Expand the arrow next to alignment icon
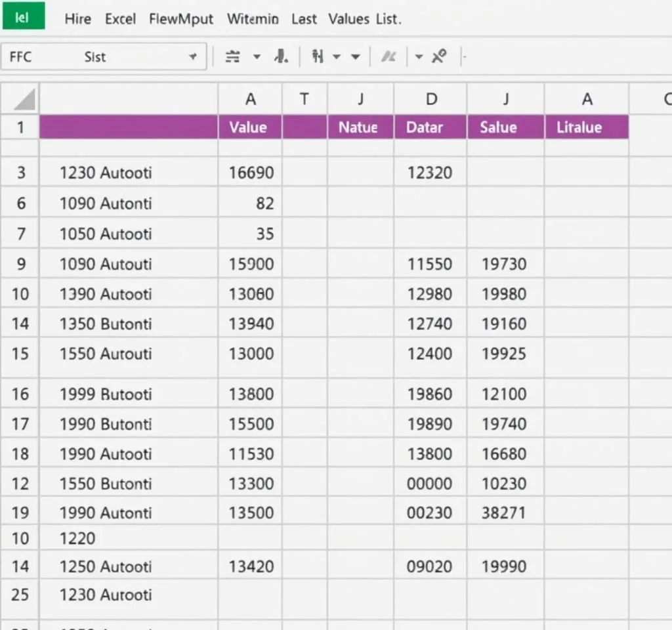The width and height of the screenshot is (672, 630). click(x=257, y=57)
